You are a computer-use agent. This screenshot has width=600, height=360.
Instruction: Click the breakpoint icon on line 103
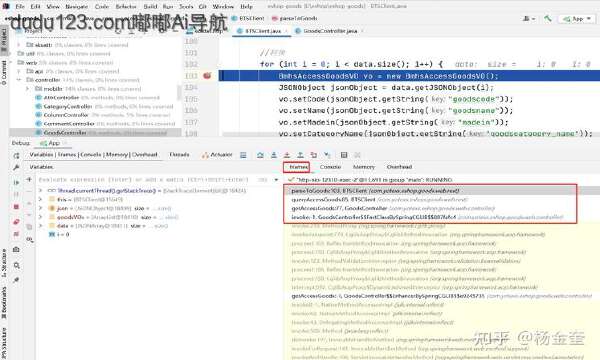[207, 75]
